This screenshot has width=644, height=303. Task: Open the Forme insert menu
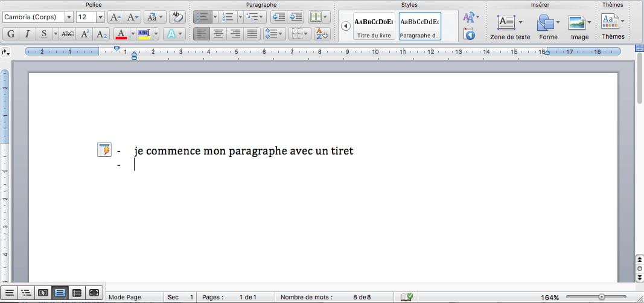pos(548,28)
